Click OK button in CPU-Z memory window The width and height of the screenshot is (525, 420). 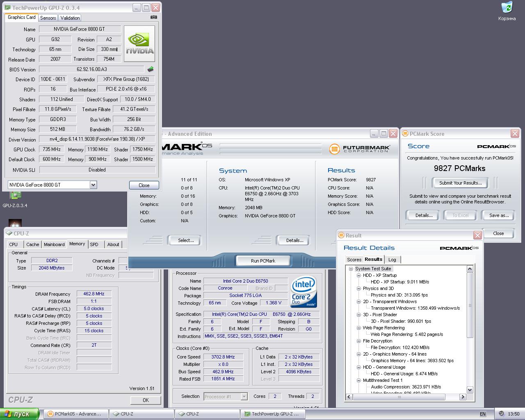146,400
